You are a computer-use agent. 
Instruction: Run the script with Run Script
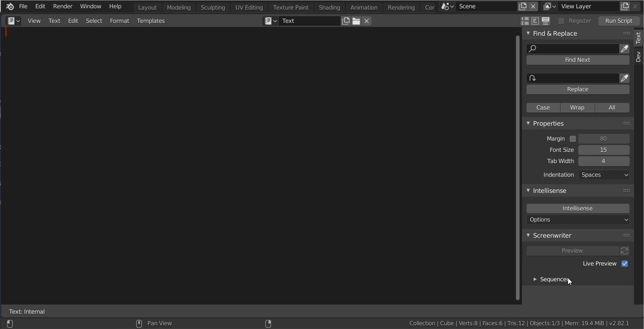tap(619, 21)
